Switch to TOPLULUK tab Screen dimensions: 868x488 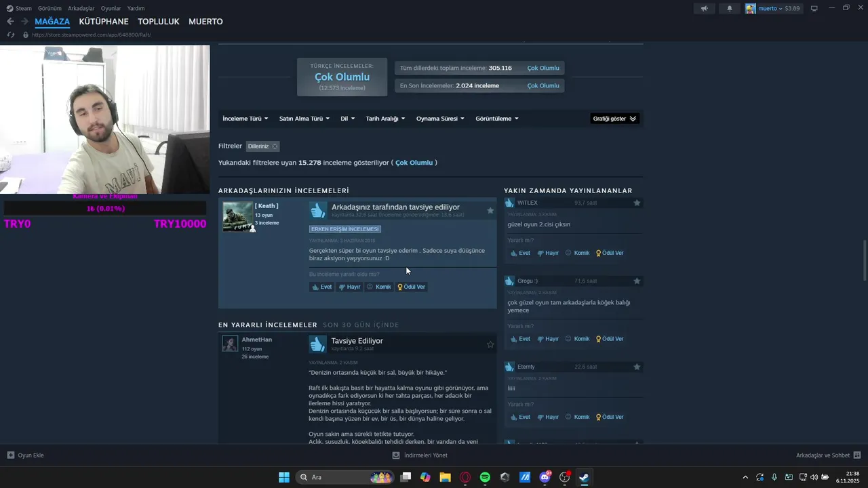click(x=159, y=22)
